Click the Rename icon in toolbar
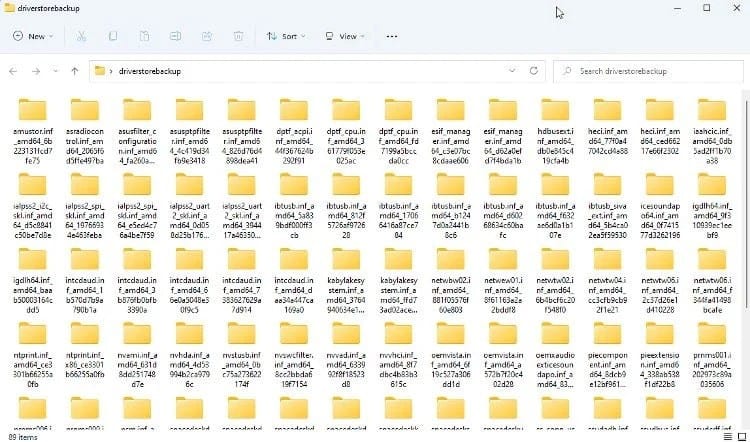 click(177, 36)
